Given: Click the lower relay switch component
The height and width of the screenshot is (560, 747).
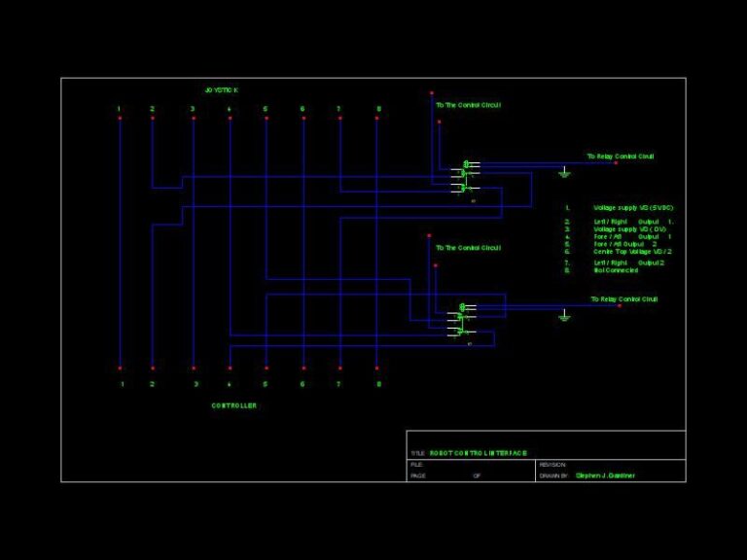Looking at the screenshot, I should [x=464, y=319].
